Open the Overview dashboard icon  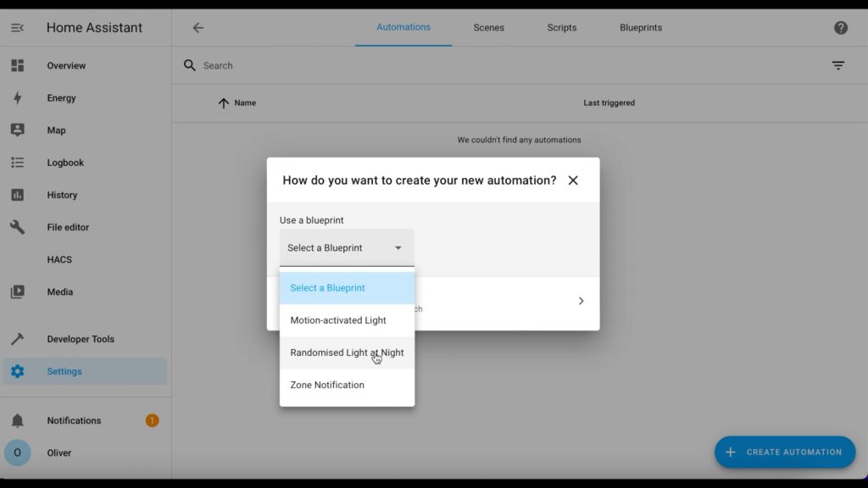pyautogui.click(x=17, y=65)
